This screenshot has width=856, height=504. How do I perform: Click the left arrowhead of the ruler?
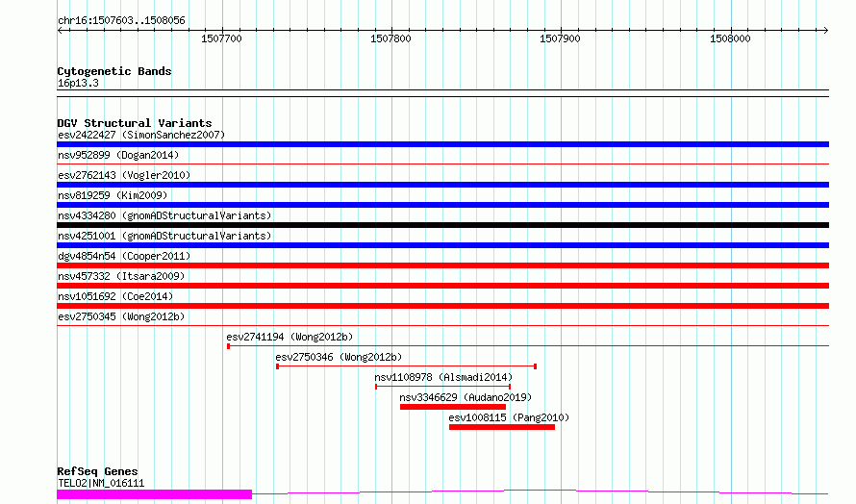pos(60,31)
